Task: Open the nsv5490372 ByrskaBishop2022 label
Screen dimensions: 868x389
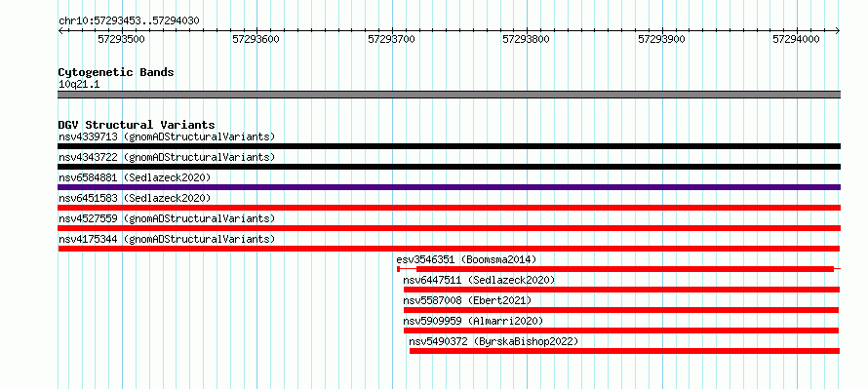Action: (493, 341)
